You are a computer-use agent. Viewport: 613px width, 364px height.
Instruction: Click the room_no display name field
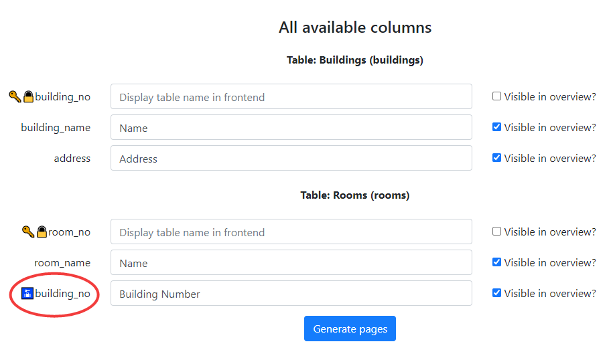coord(291,232)
